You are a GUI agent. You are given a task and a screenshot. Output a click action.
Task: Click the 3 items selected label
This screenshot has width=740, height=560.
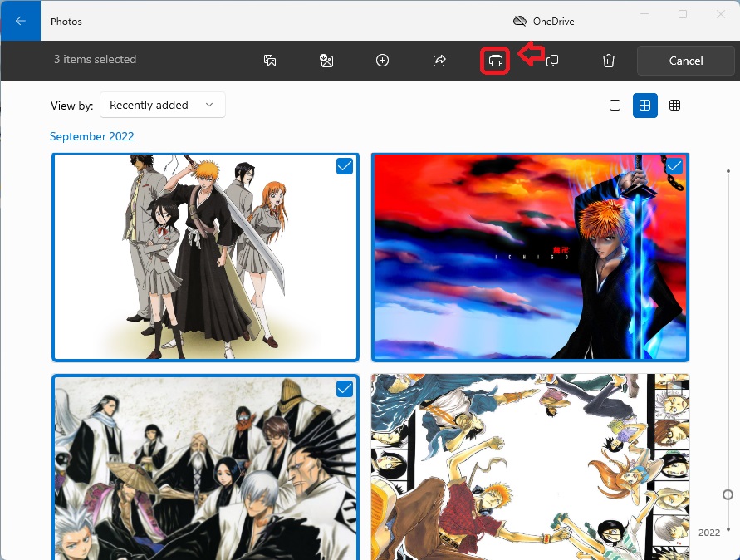(95, 60)
